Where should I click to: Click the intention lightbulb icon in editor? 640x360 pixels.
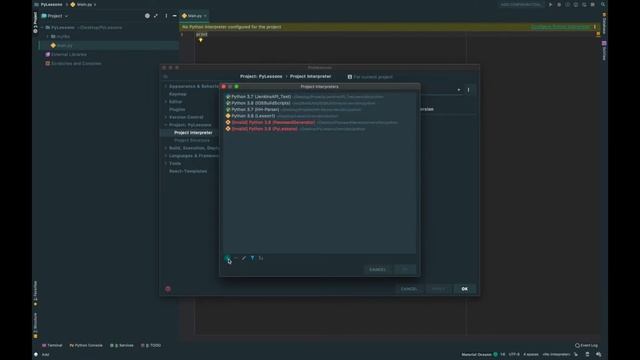200,40
